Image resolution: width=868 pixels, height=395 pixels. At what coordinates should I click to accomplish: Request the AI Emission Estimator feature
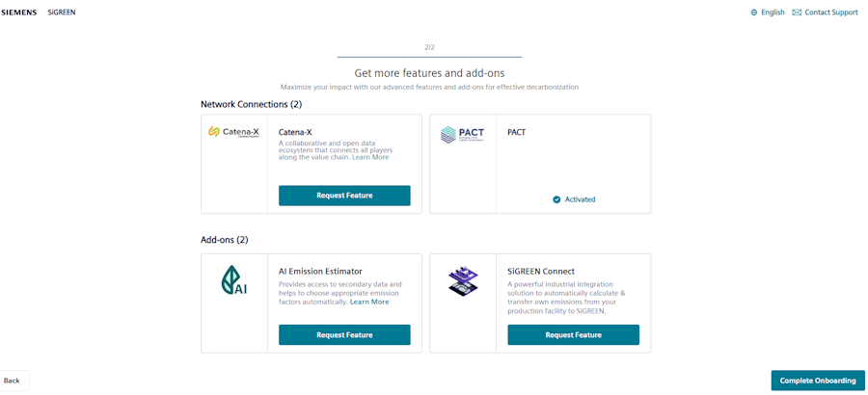tap(344, 335)
